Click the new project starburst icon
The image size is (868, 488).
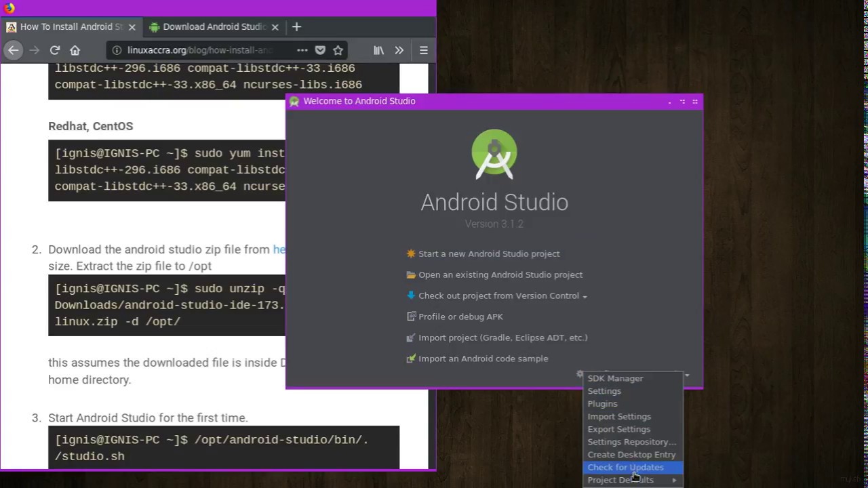[x=411, y=253]
